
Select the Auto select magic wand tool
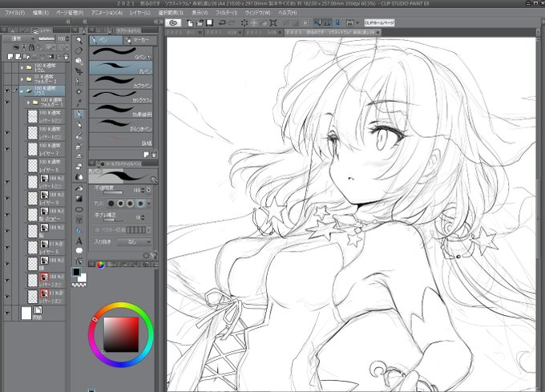pyautogui.click(x=79, y=92)
